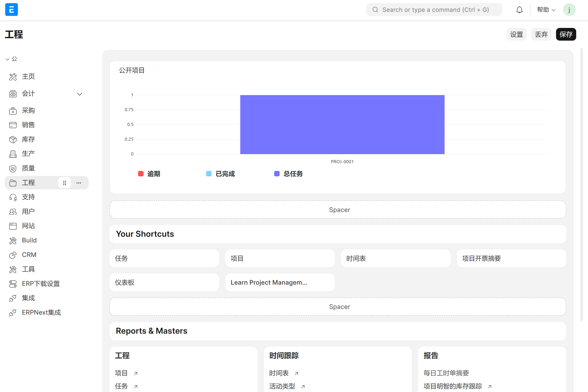Expand the 会计 submenu chevron
The width and height of the screenshot is (588, 392).
79,94
